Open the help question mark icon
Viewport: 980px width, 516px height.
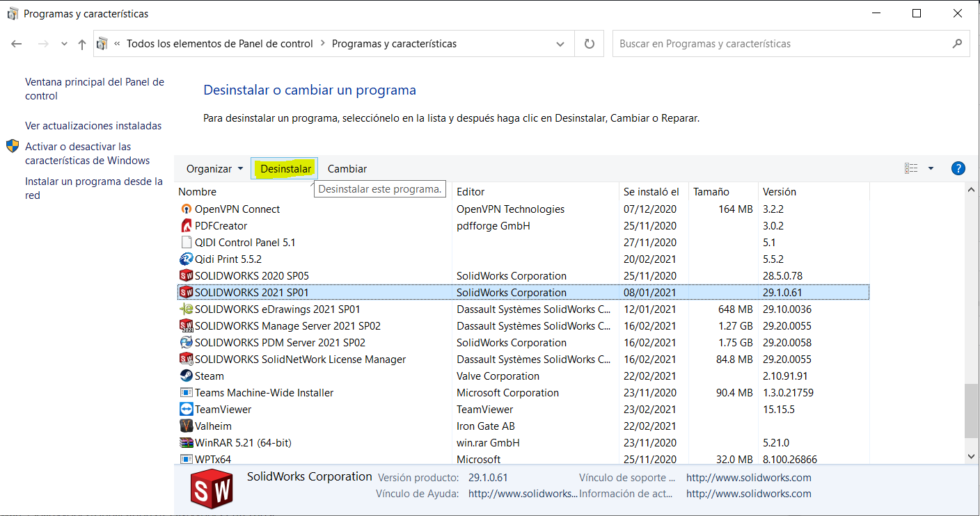[958, 168]
